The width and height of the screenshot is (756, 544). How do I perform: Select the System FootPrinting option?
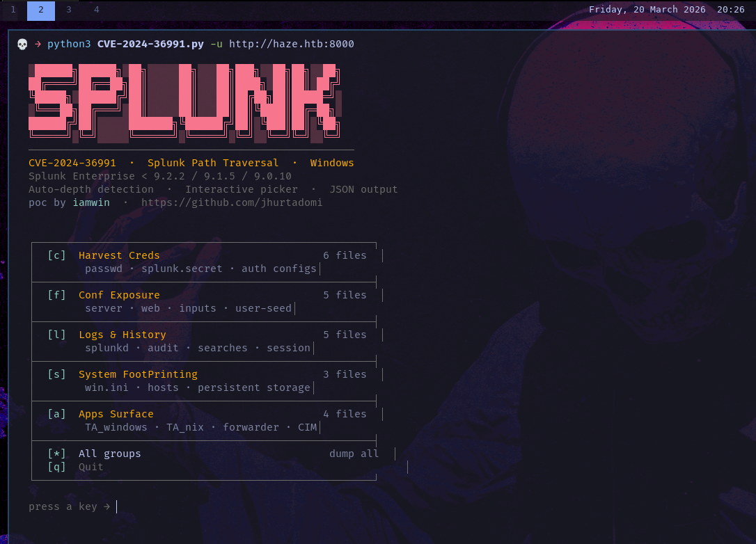coord(138,374)
